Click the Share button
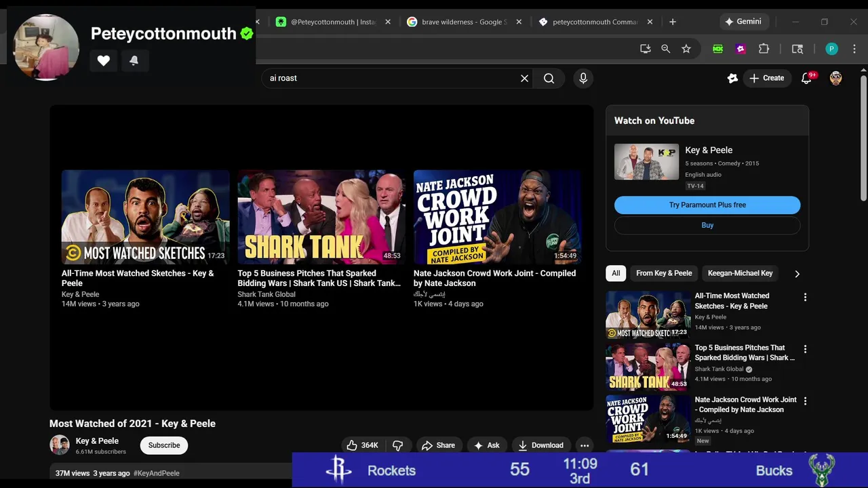Image resolution: width=868 pixels, height=488 pixels. (x=438, y=445)
